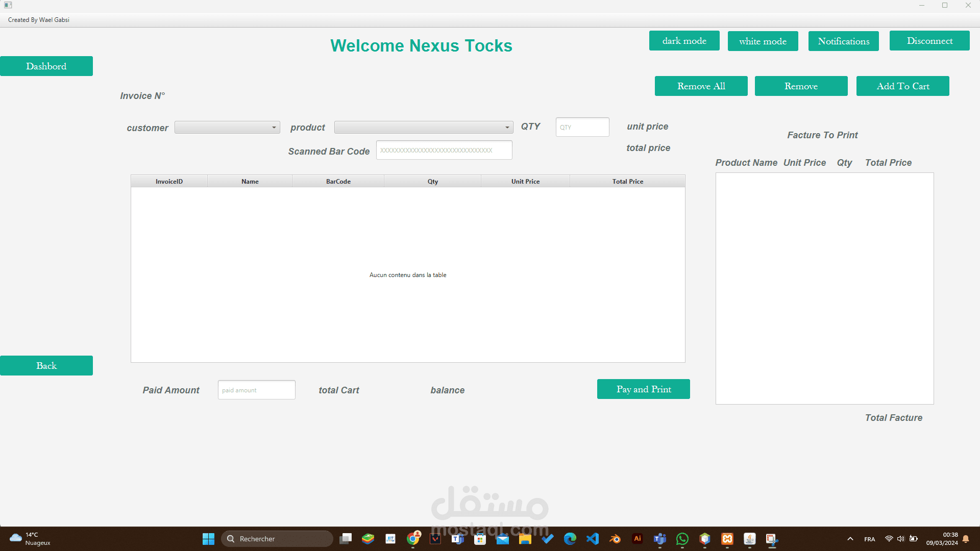Open Google Chrome from the taskbar
980x551 pixels.
[413, 539]
